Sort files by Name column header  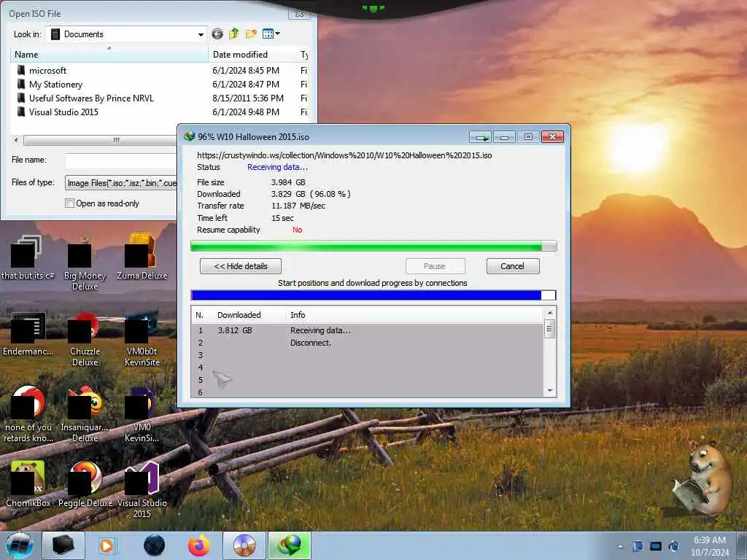[x=109, y=54]
